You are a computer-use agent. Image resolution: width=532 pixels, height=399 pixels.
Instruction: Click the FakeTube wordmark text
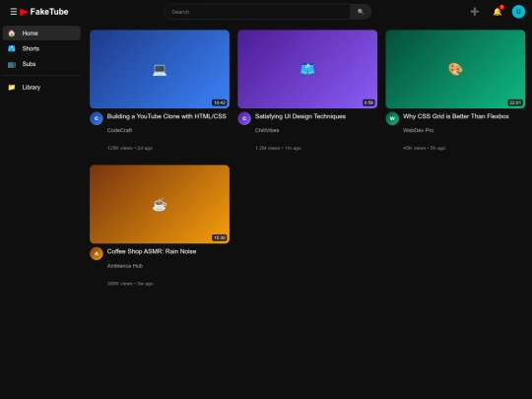(49, 12)
